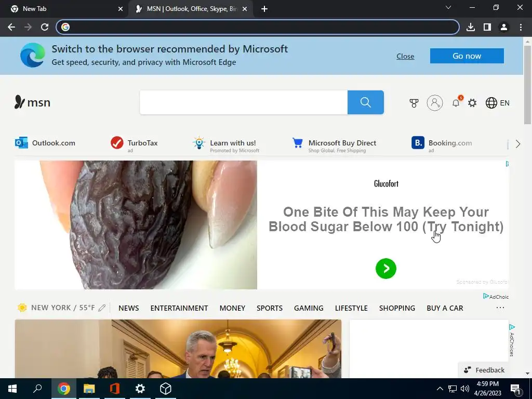Click the Chrome icon in the taskbar

pyautogui.click(x=64, y=389)
